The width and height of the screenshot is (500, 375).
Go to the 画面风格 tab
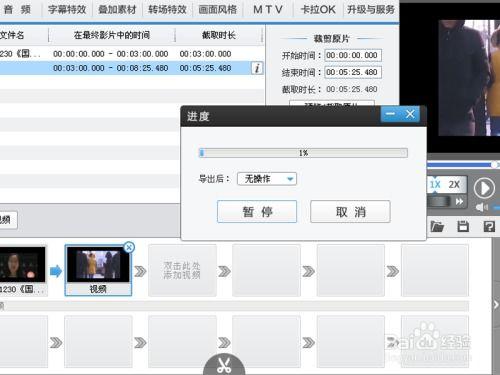tap(218, 9)
